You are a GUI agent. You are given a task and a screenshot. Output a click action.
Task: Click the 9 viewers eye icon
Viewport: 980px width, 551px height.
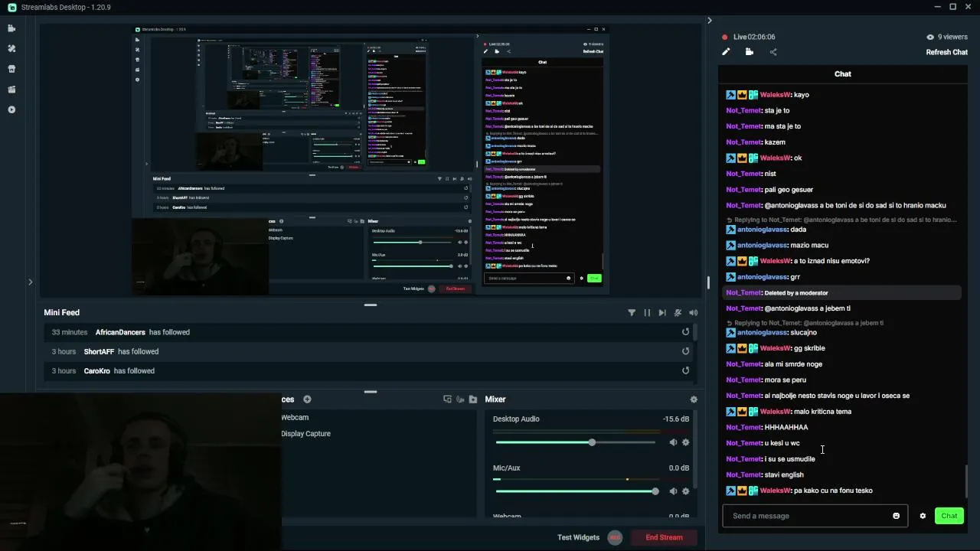click(x=930, y=37)
